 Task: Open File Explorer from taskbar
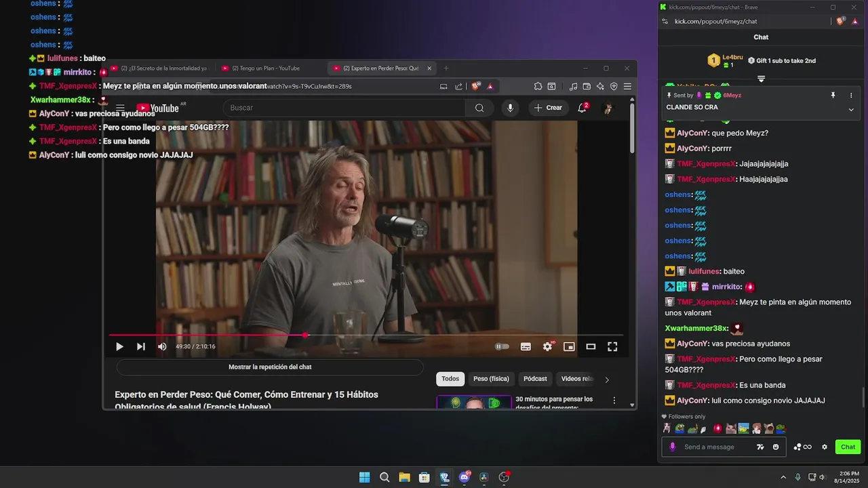(404, 477)
